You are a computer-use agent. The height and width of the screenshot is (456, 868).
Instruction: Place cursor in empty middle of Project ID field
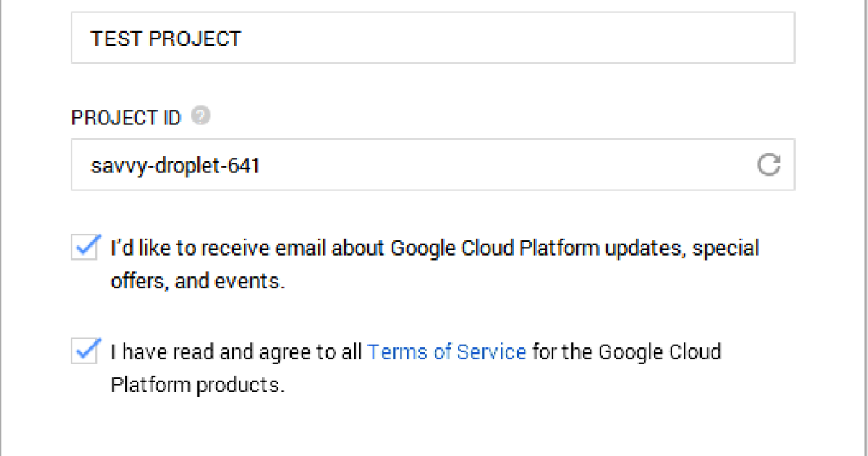click(506, 165)
